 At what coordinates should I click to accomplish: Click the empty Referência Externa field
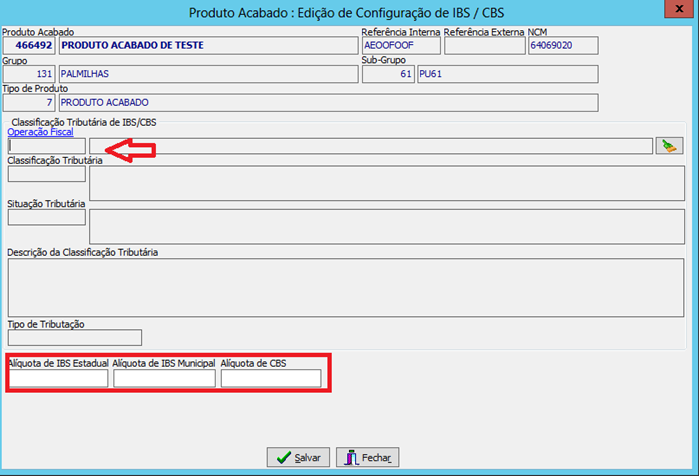coord(483,45)
